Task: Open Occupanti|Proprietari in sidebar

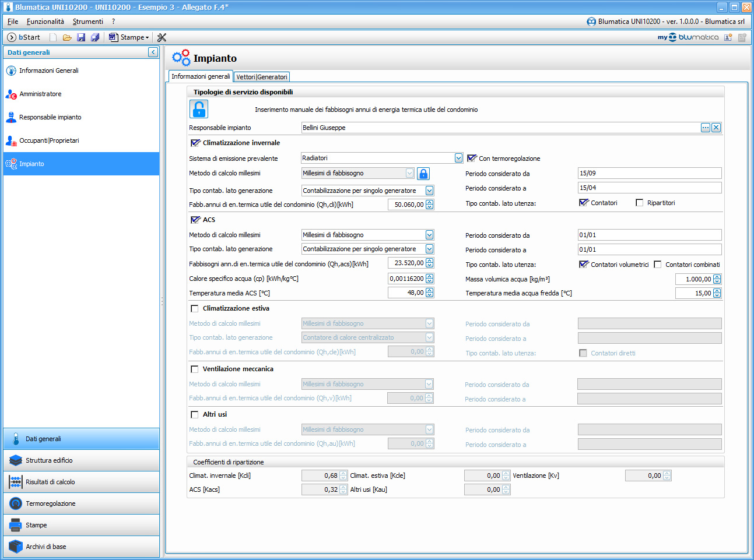Action: tap(81, 140)
